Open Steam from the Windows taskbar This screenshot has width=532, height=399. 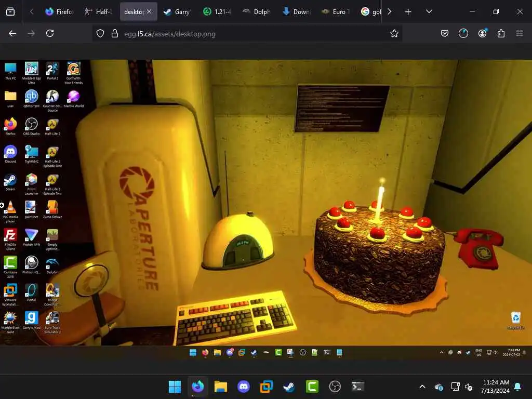(289, 387)
